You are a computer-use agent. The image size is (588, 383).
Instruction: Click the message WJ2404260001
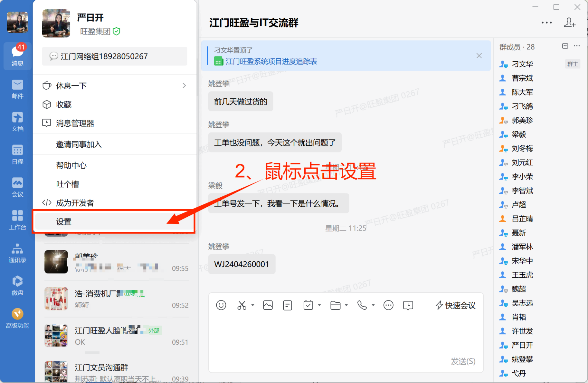pos(242,264)
